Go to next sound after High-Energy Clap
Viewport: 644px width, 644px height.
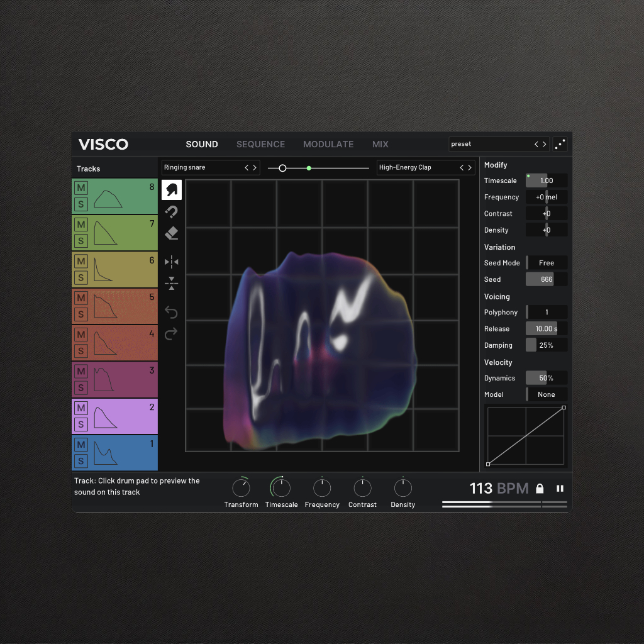[x=470, y=168]
